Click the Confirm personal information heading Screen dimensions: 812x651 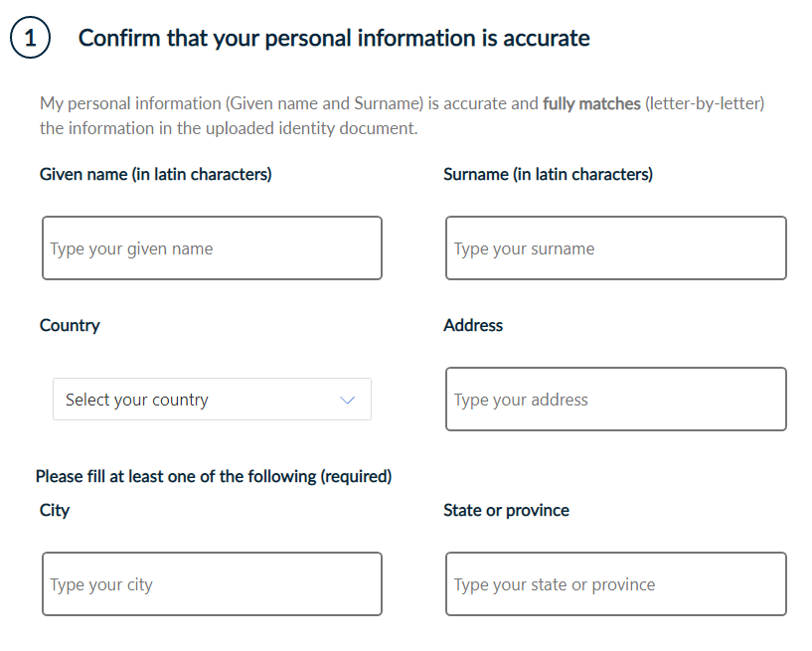pos(334,39)
